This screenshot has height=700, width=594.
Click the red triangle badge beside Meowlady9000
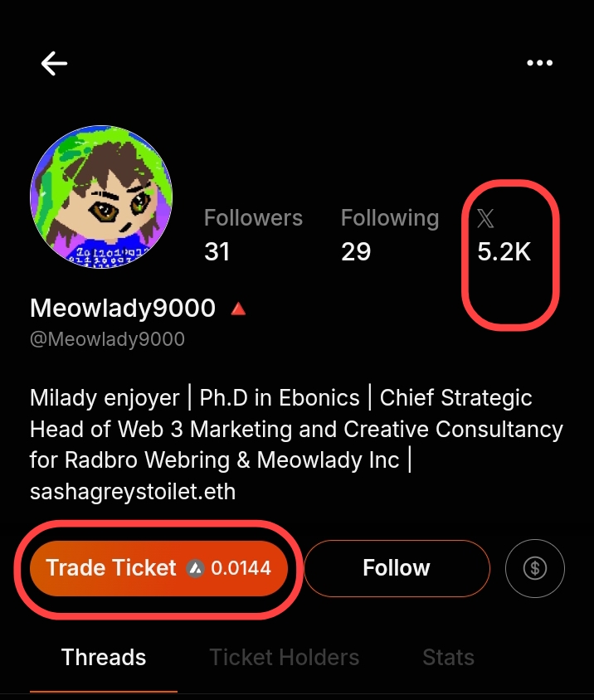click(x=238, y=309)
